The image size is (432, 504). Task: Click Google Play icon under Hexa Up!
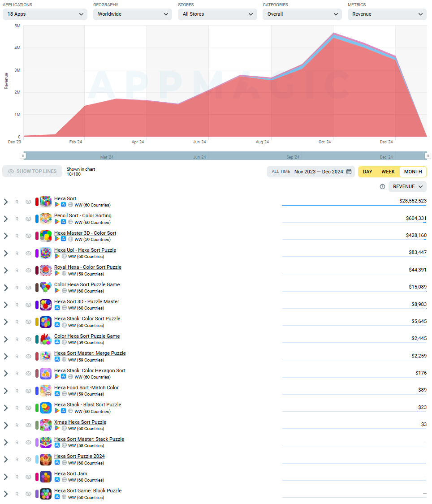(57, 256)
